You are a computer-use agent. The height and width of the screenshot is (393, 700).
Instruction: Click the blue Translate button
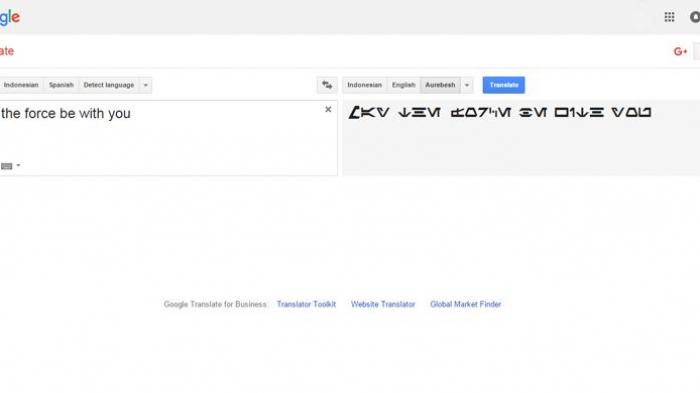coord(504,85)
